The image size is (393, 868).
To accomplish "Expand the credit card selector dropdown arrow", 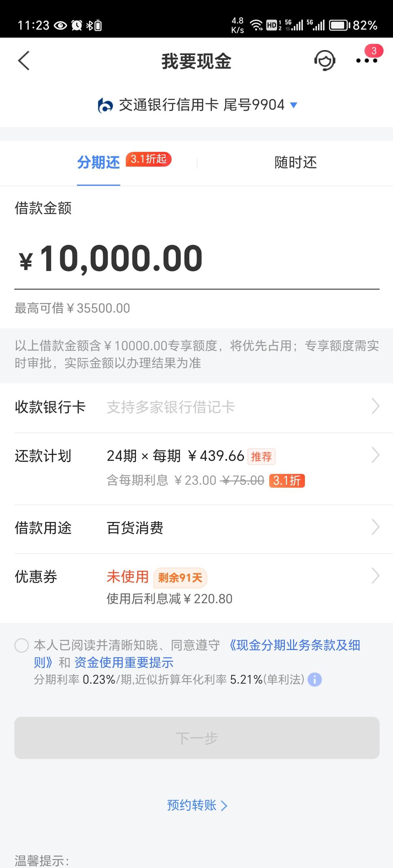I will tap(293, 105).
